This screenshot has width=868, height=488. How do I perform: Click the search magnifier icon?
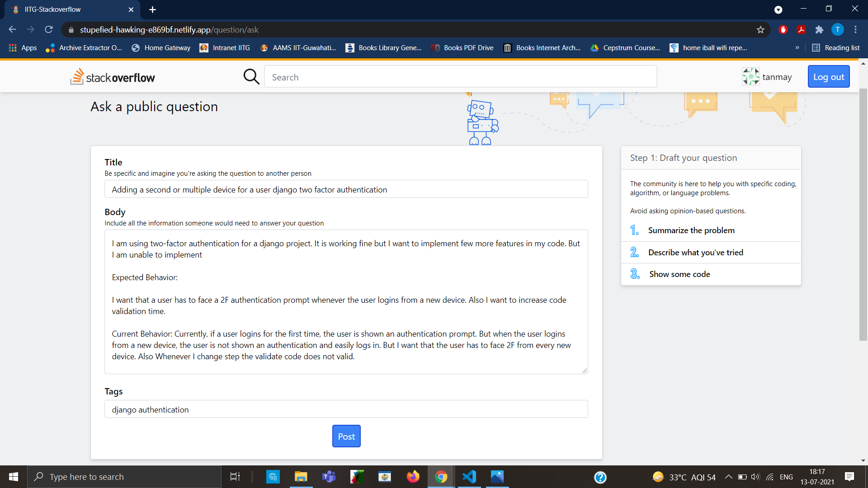[x=251, y=77]
